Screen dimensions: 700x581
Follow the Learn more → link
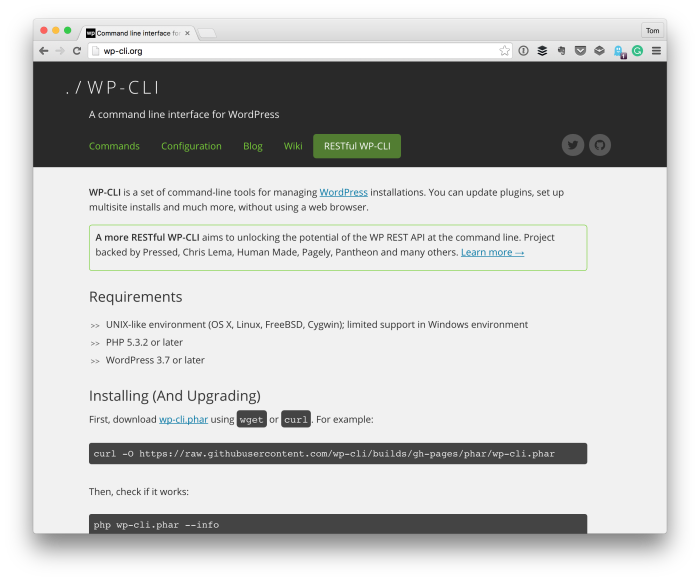[x=492, y=252]
